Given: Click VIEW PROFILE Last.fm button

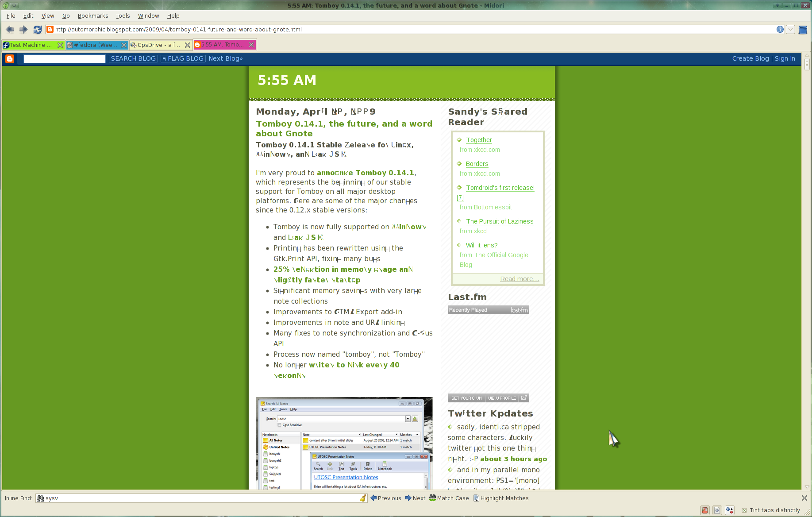Looking at the screenshot, I should [502, 398].
